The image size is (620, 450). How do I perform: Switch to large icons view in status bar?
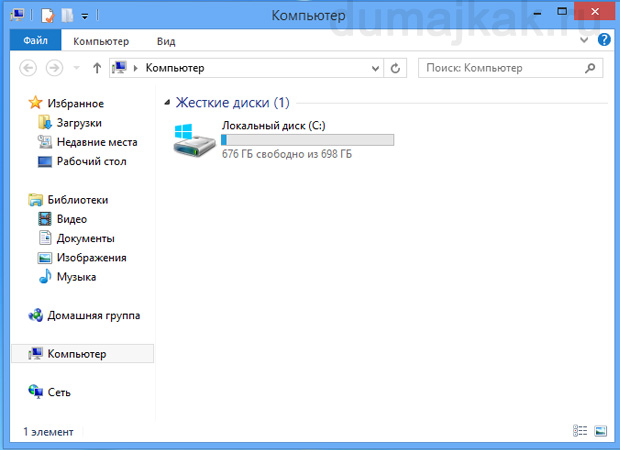[x=601, y=431]
